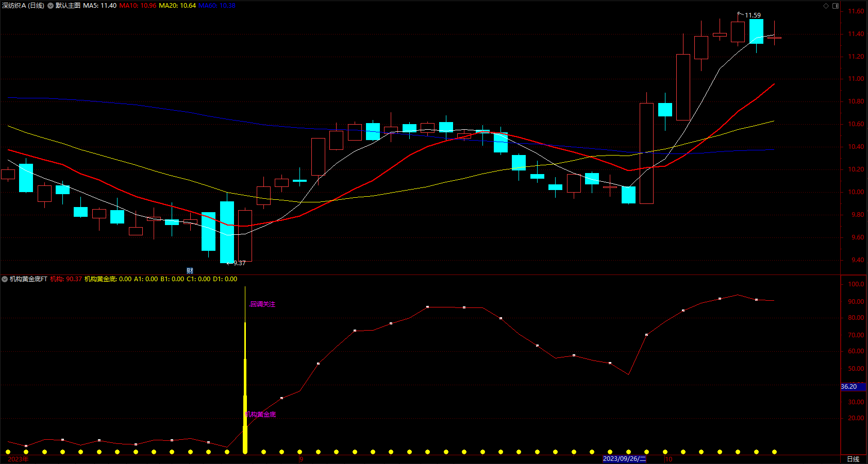Click the 财 financial marker icon
Screen dimensions: 868x464
pos(190,271)
